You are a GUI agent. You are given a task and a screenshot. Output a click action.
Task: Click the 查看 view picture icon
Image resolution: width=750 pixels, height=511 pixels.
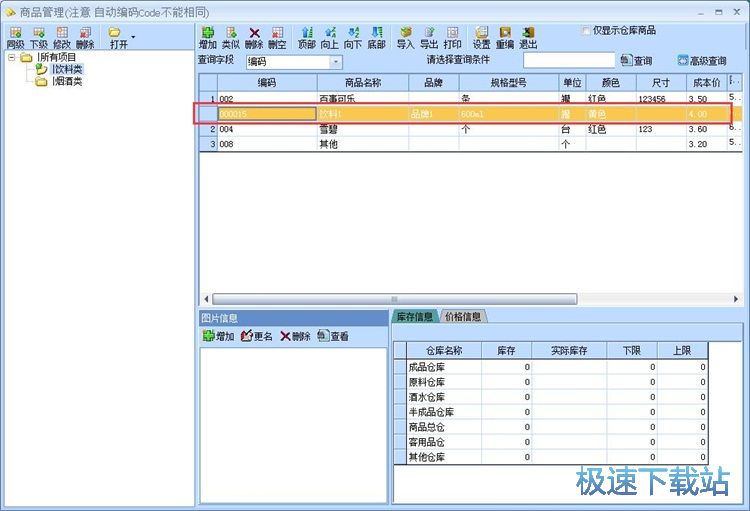(x=333, y=336)
